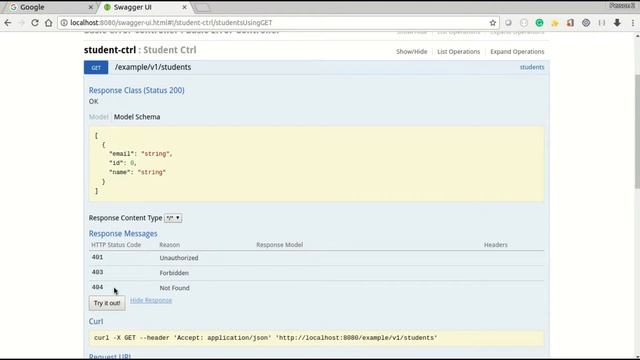This screenshot has width=640, height=360.
Task: Open the browser home page icon
Action: [x=49, y=23]
